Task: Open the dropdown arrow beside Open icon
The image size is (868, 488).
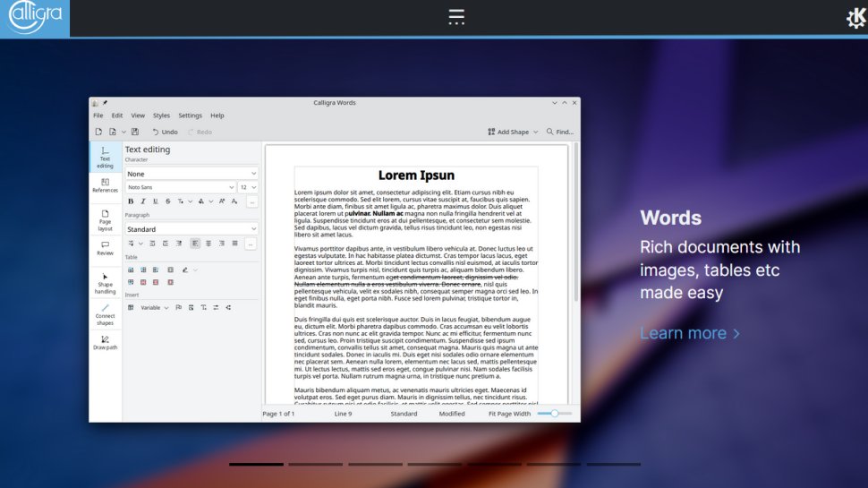Action: coord(123,132)
